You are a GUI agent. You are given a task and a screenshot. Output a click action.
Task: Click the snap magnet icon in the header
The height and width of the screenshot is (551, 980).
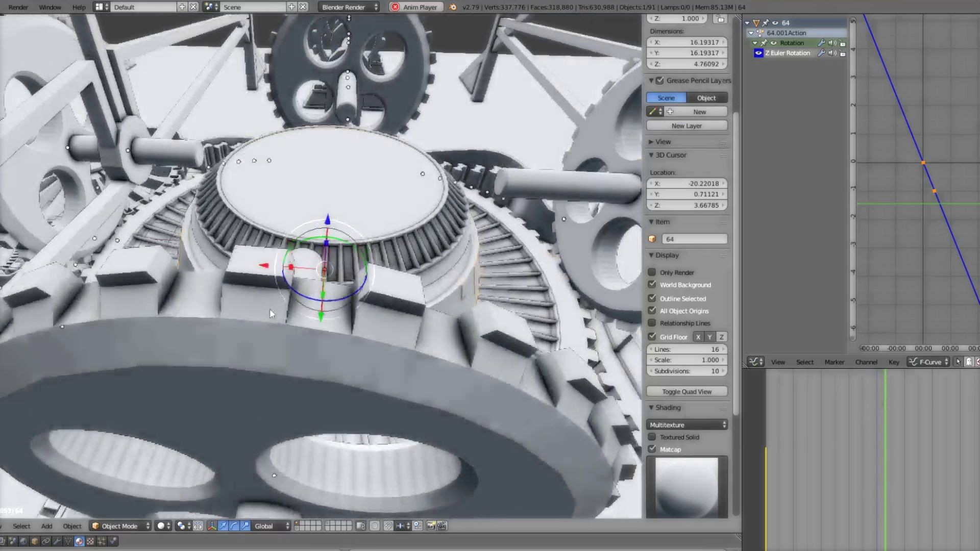pos(388,525)
